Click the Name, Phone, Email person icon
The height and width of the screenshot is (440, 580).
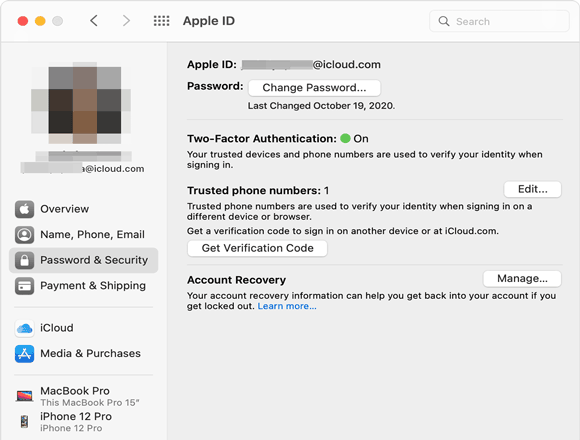point(24,234)
